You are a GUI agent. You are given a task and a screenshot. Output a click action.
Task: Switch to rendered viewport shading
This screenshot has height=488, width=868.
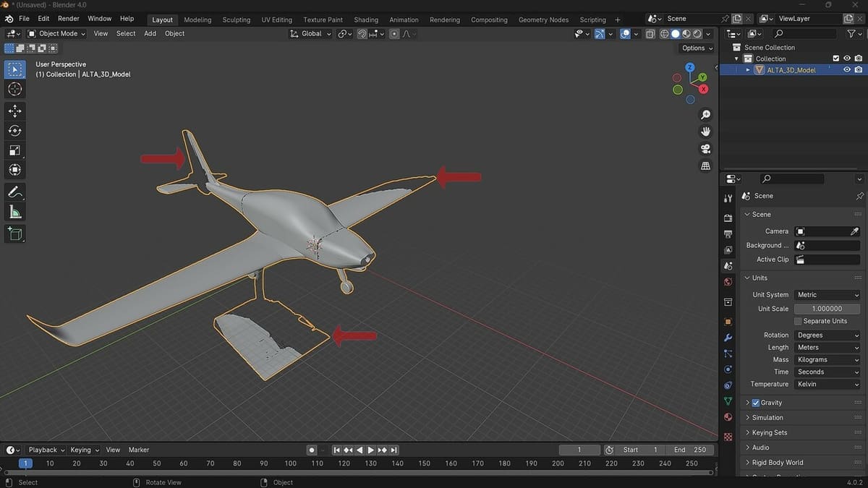[697, 34]
